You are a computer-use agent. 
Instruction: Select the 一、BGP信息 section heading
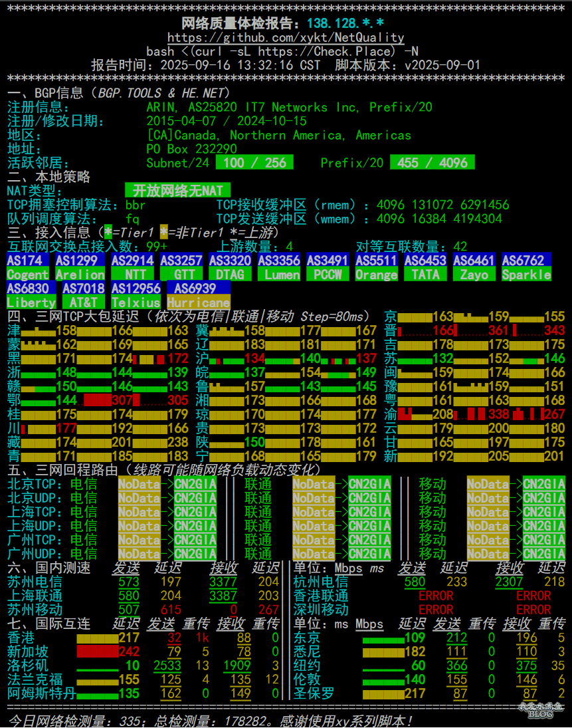pyautogui.click(x=119, y=93)
